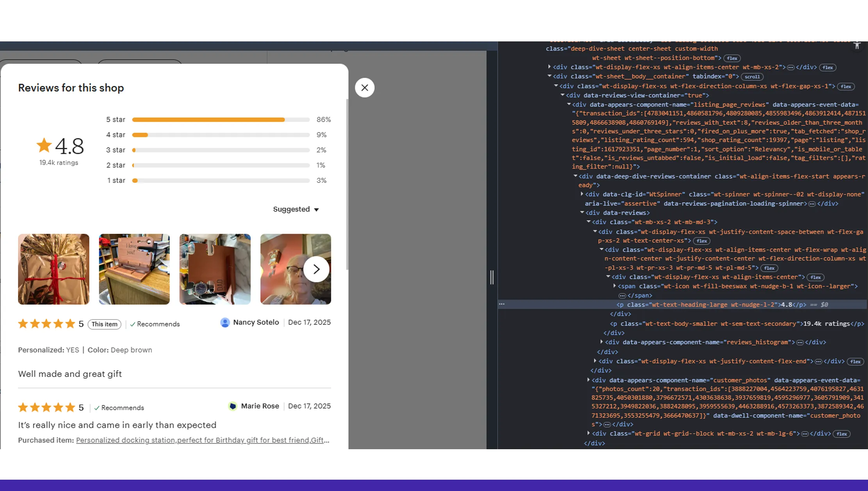Click the five stars on Marie Rose's review
Viewport: 868px width, 491px height.
(46, 407)
